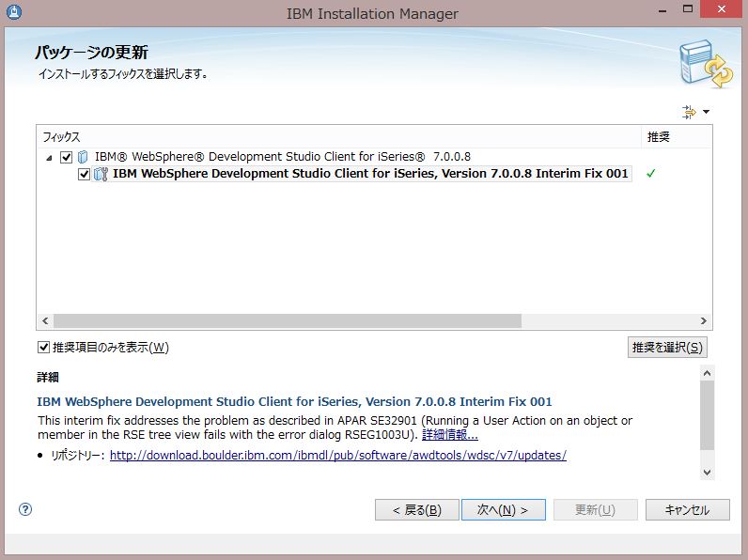Collapse the WebSphere Development Studio Client tree node
This screenshot has height=560, width=748.
coord(49,158)
